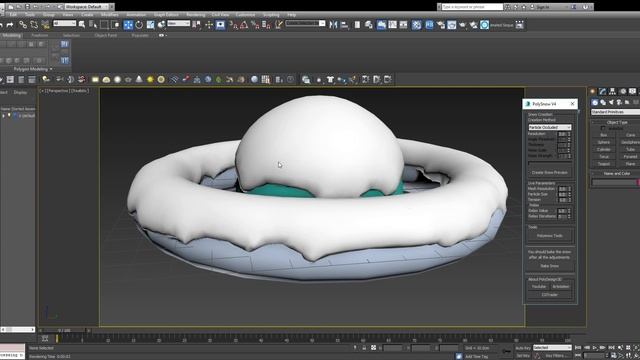The image size is (640, 360).
Task: Toggle Angle Snap on the toolbar
Action: [x=244, y=25]
